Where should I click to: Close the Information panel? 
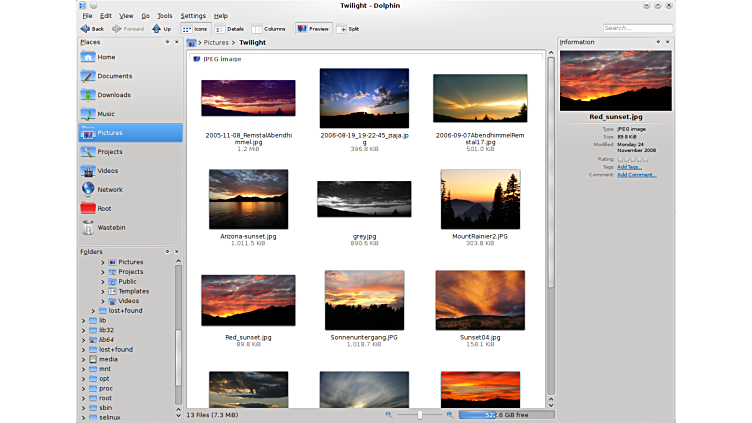(668, 42)
